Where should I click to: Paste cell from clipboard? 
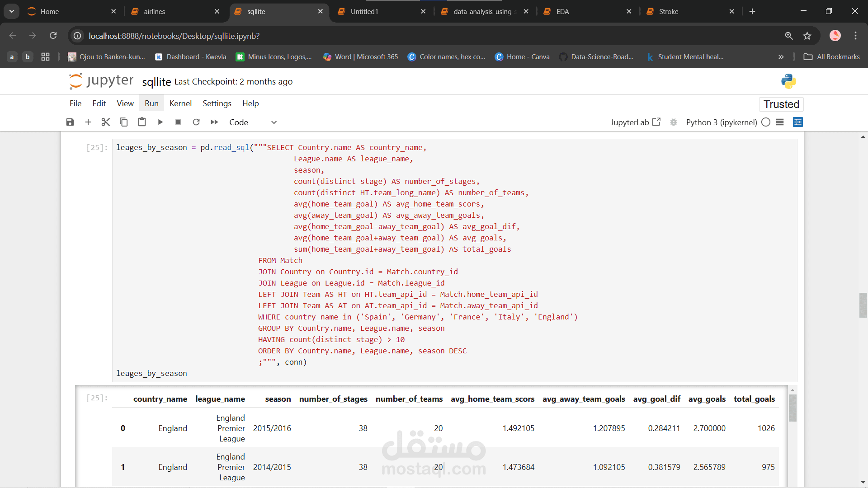point(142,122)
